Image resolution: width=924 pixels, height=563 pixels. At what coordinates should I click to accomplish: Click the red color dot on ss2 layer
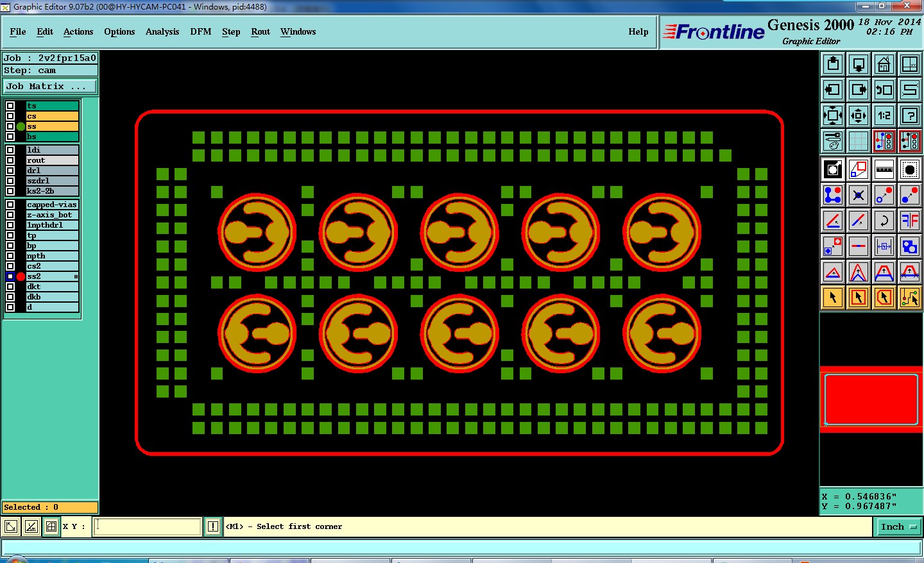21,276
